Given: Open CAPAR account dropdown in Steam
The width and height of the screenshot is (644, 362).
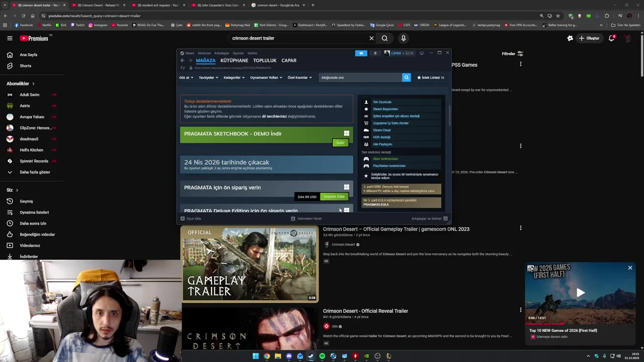Looking at the screenshot, I should [398, 53].
